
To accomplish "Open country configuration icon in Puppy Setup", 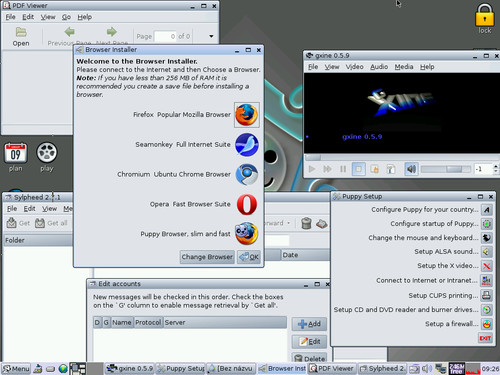I will pos(487,210).
